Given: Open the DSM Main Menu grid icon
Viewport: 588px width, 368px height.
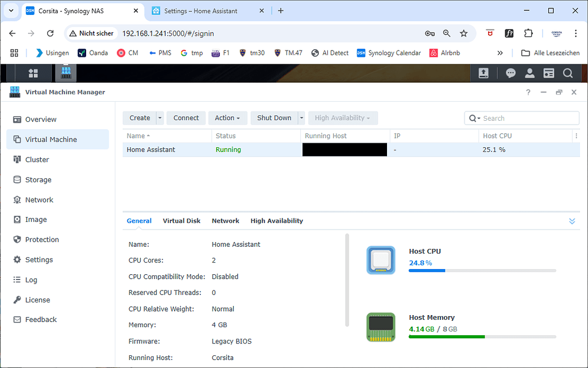Looking at the screenshot, I should [33, 74].
